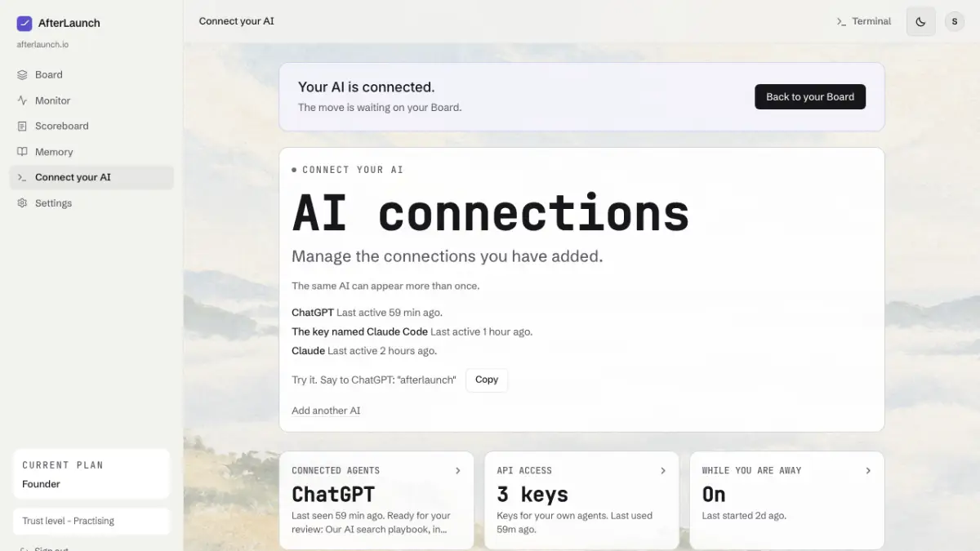Viewport: 980px width, 551px height.
Task: Click the Settings gear icon
Action: tap(22, 203)
